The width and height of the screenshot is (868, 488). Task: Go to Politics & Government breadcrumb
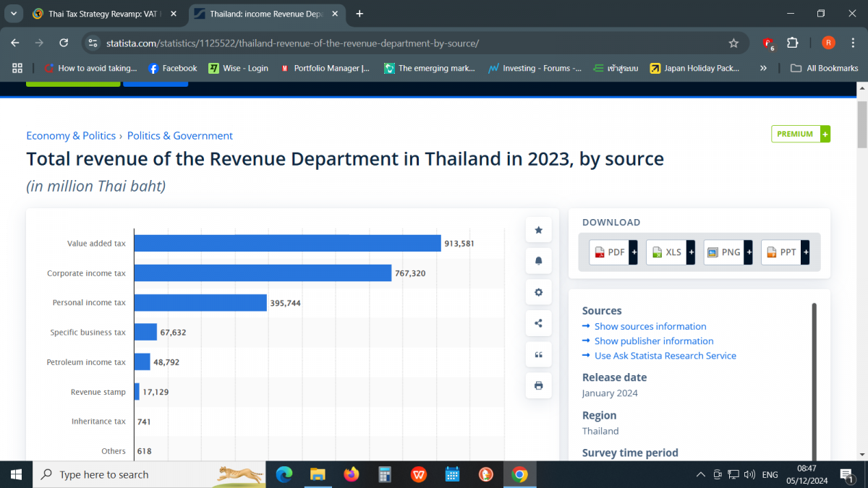[x=180, y=135]
